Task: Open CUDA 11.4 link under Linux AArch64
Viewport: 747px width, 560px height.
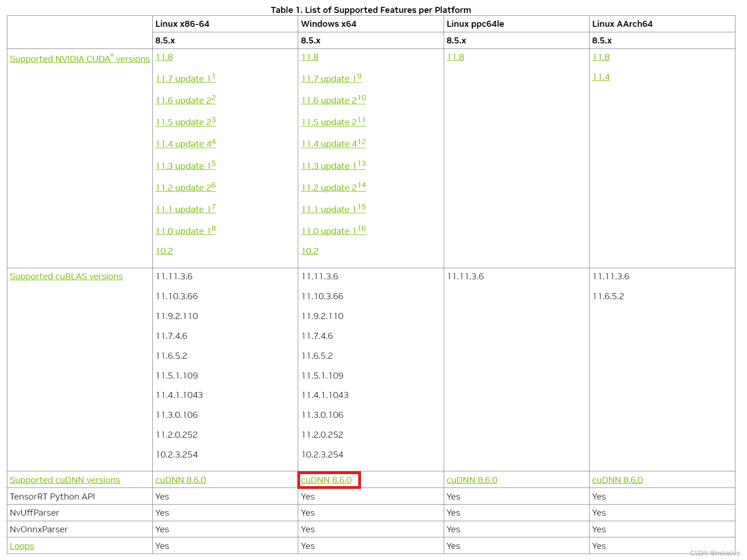Action: click(601, 77)
